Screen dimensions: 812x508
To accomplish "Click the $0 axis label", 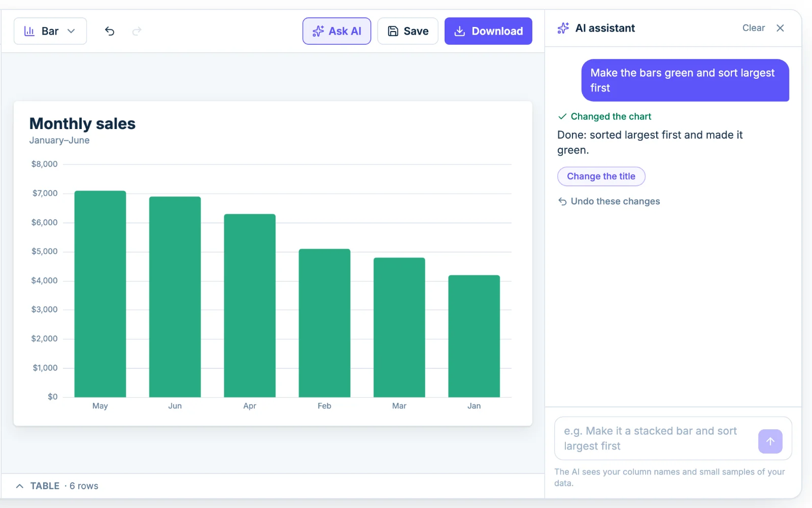I will pos(53,397).
